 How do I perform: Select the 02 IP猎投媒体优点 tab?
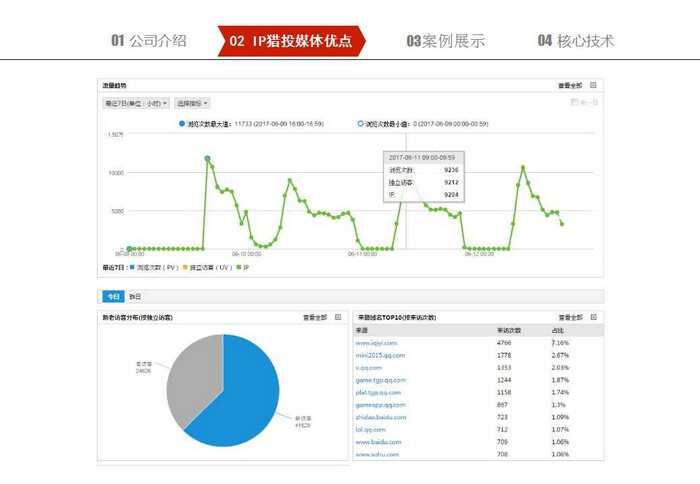coord(291,41)
